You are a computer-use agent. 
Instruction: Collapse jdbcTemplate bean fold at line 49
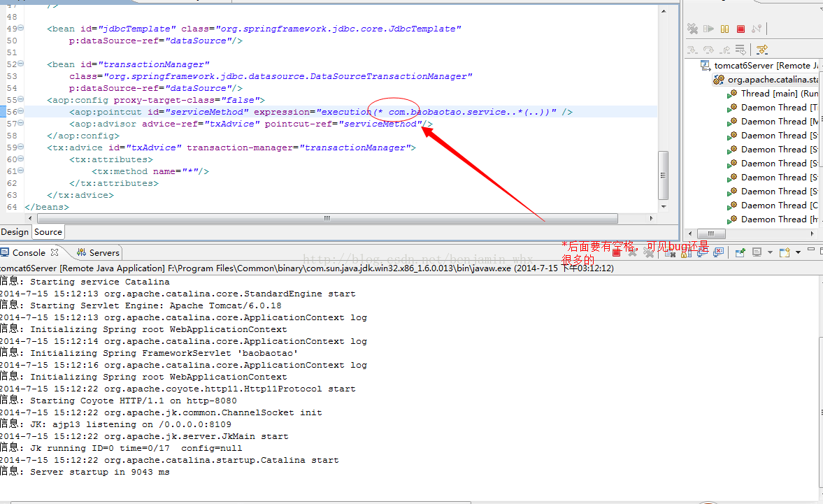click(21, 28)
